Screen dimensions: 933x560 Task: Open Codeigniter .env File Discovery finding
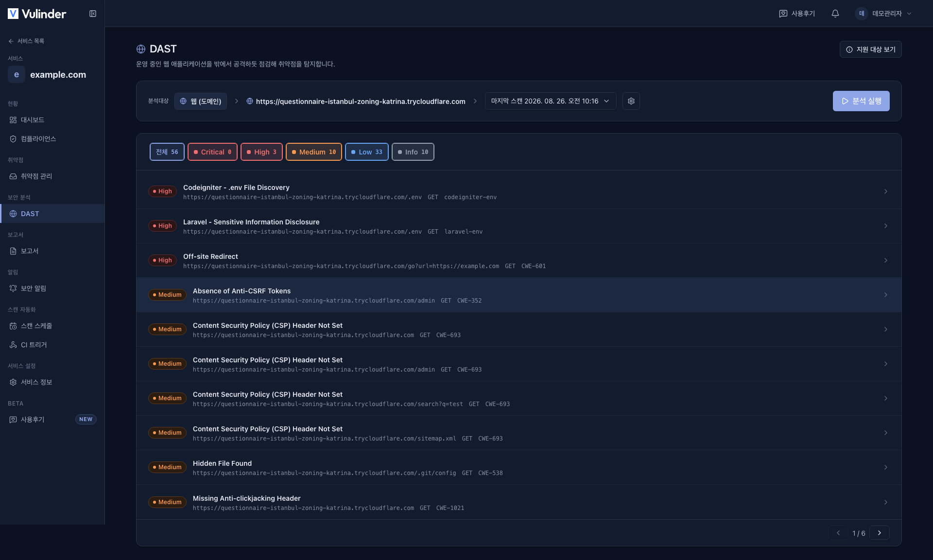tap(518, 192)
